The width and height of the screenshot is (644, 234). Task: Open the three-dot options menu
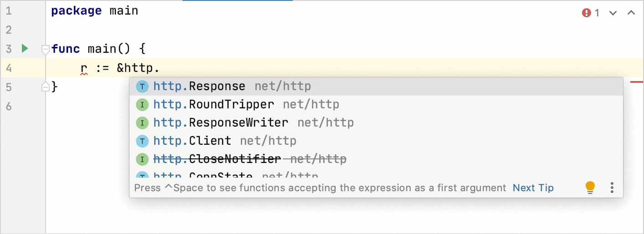[x=612, y=188]
